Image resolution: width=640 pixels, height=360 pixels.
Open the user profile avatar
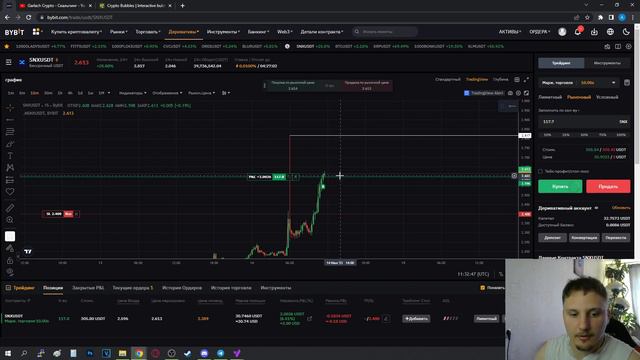click(562, 32)
